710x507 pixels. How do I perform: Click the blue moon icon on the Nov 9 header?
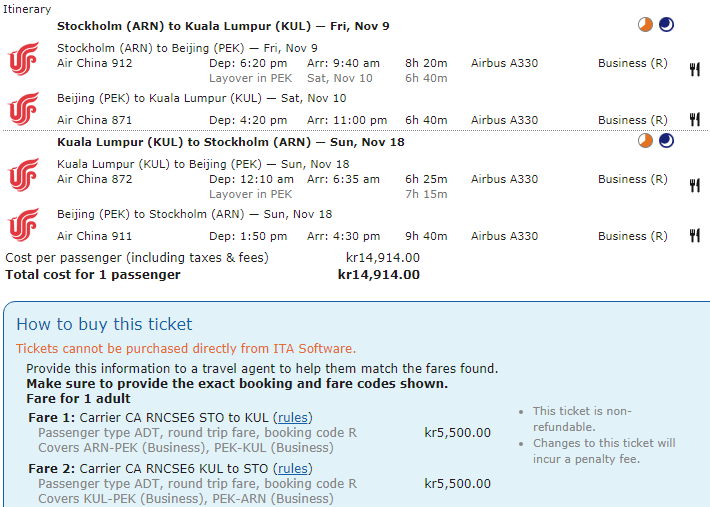point(666,25)
